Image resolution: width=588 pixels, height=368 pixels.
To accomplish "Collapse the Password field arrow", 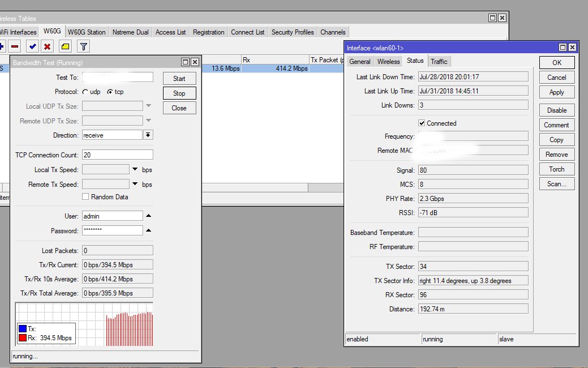I will click(148, 230).
